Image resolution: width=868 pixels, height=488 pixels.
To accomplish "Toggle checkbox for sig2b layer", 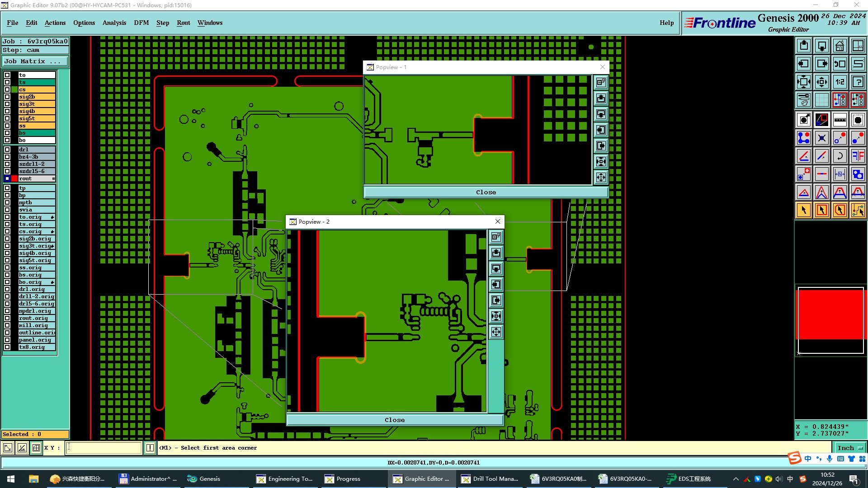I will [x=7, y=97].
